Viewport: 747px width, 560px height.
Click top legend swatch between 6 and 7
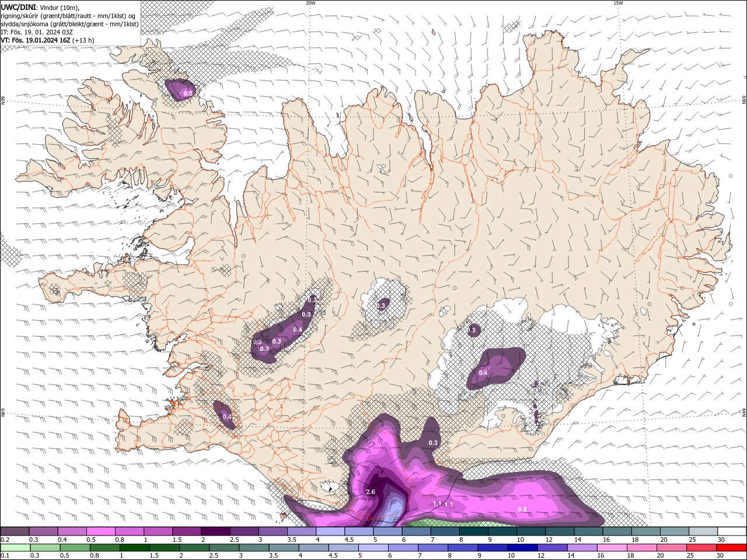pos(416,531)
